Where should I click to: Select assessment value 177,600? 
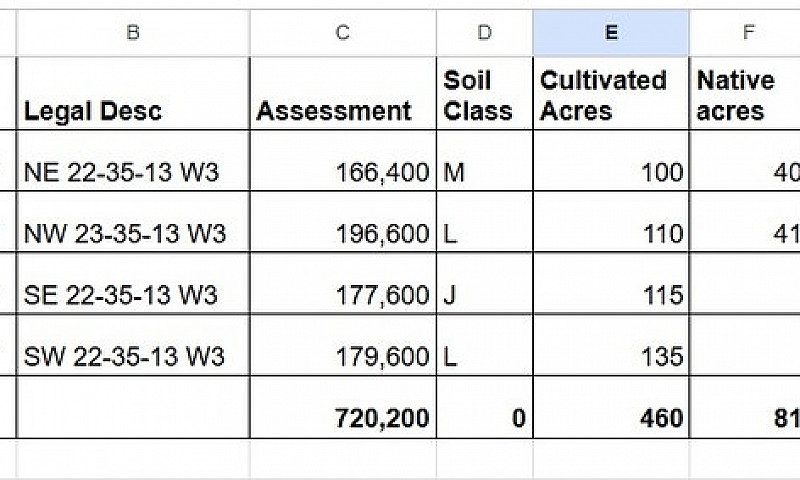coord(343,283)
